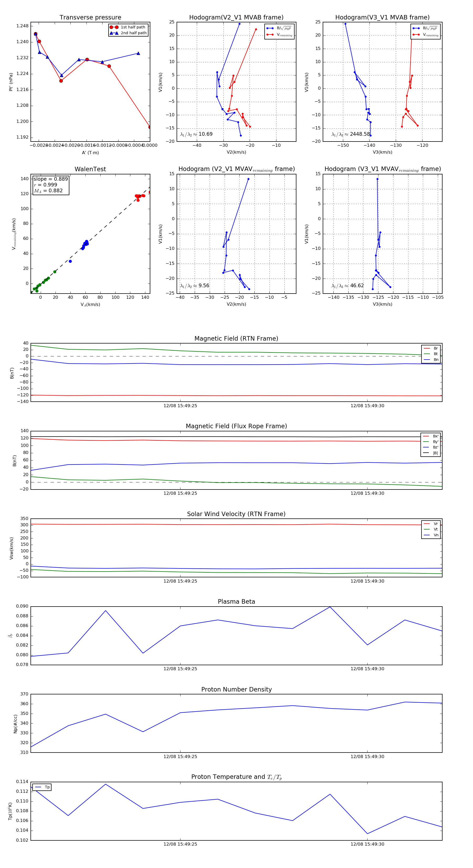Image resolution: width=473 pixels, height=868 pixels.
Task: Click the eigenvalue ratio annotation 2448.58
Action: coord(351,134)
